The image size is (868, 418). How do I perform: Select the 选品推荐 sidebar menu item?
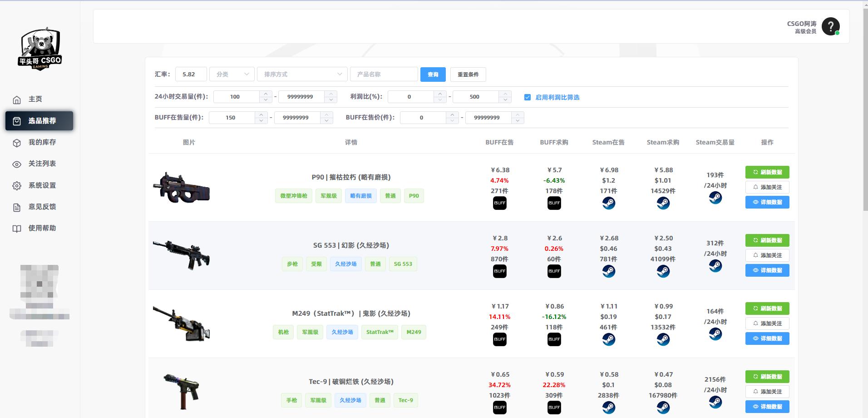[x=39, y=121]
